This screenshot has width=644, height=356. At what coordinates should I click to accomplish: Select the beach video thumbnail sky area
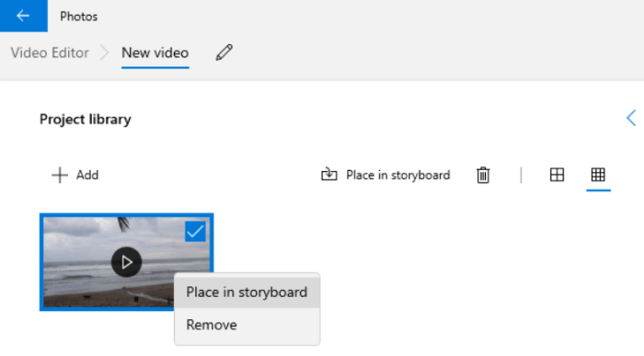pyautogui.click(x=82, y=230)
